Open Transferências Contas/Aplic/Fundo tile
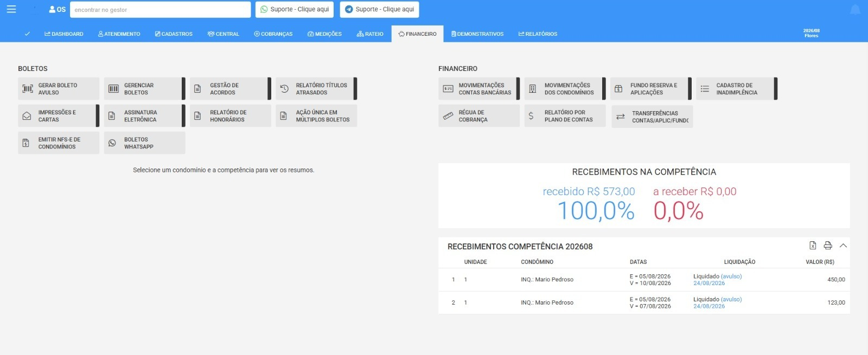This screenshot has height=355, width=868. [652, 117]
